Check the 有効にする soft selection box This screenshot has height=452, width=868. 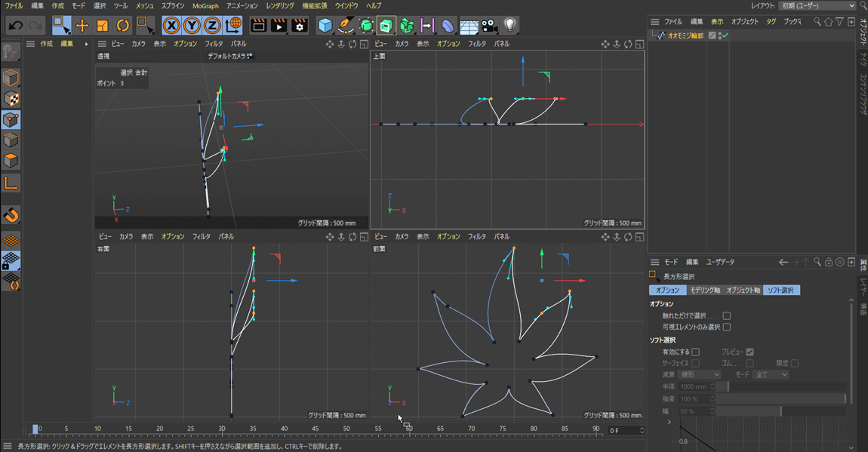tap(695, 352)
